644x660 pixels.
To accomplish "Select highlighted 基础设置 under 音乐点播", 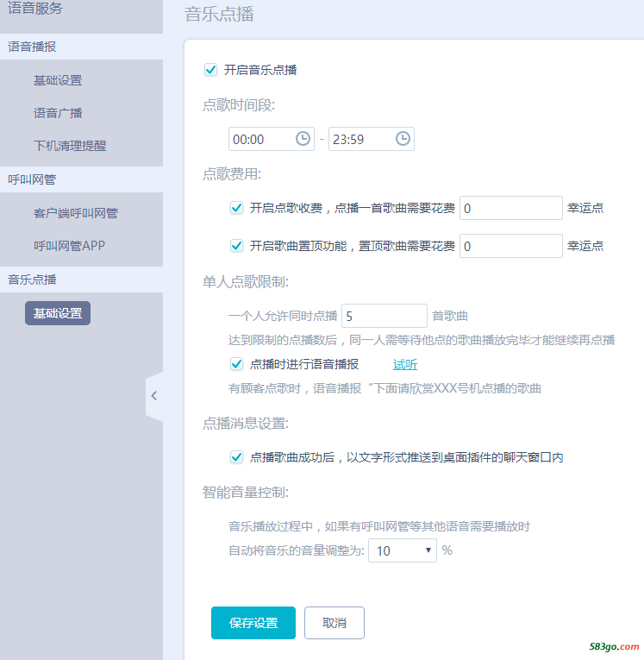I will [58, 313].
